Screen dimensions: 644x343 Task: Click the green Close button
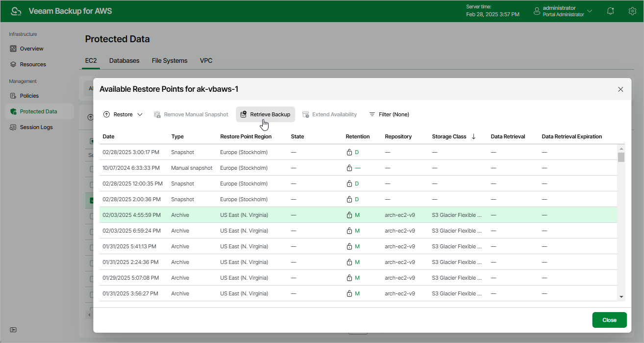609,320
